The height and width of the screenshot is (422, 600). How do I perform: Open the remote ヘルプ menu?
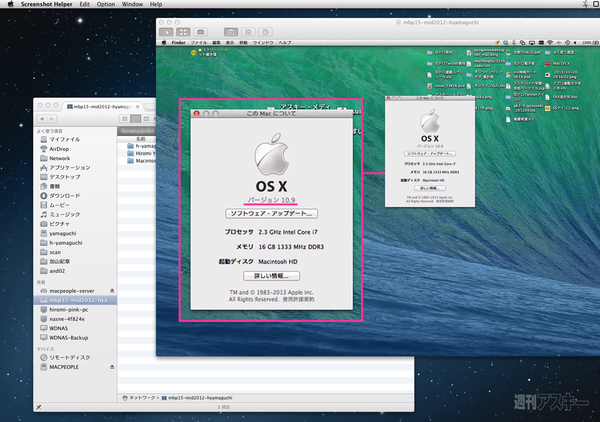tap(285, 42)
